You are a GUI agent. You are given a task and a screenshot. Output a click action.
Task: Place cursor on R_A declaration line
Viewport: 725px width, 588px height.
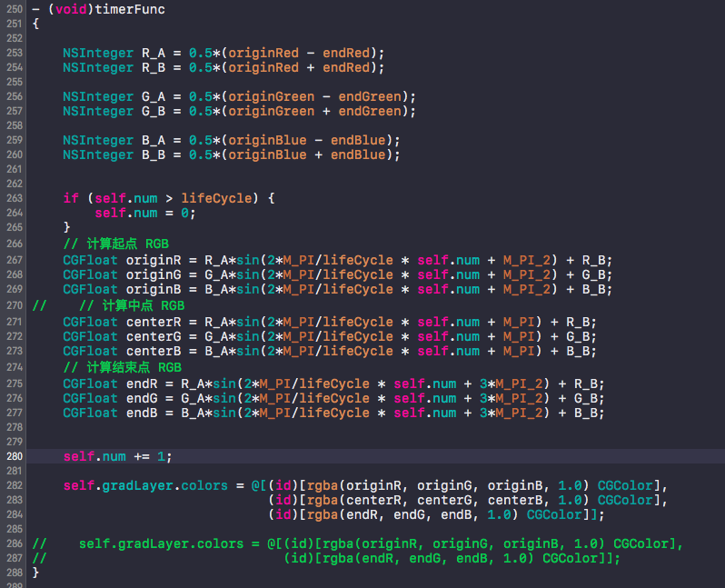point(223,54)
